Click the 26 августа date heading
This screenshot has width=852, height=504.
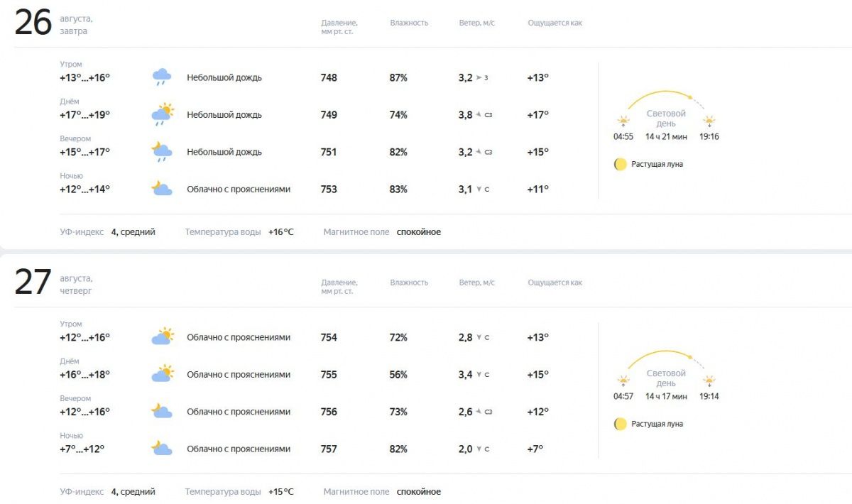[54, 23]
